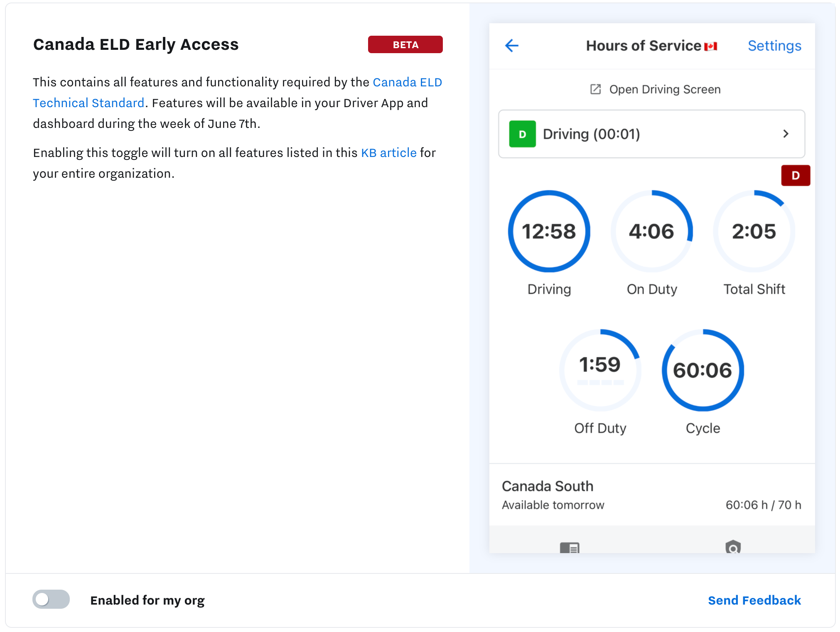Toggle Enabled for my org switch
Image resolution: width=840 pixels, height=632 pixels.
click(x=51, y=600)
